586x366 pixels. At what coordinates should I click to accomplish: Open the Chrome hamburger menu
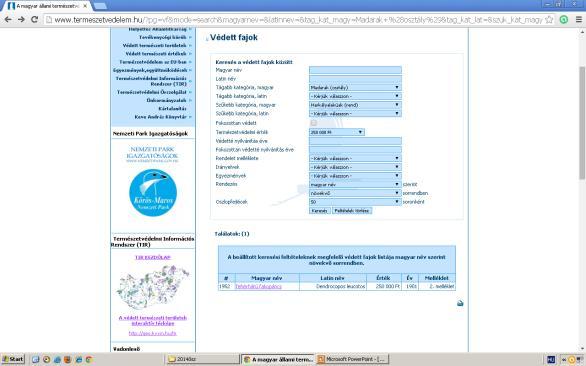[579, 19]
